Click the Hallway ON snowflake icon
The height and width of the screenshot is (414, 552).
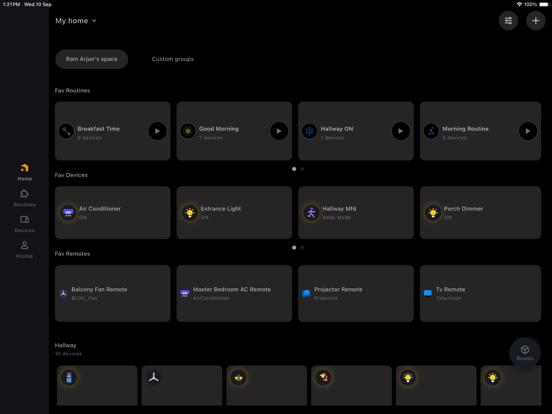click(309, 131)
